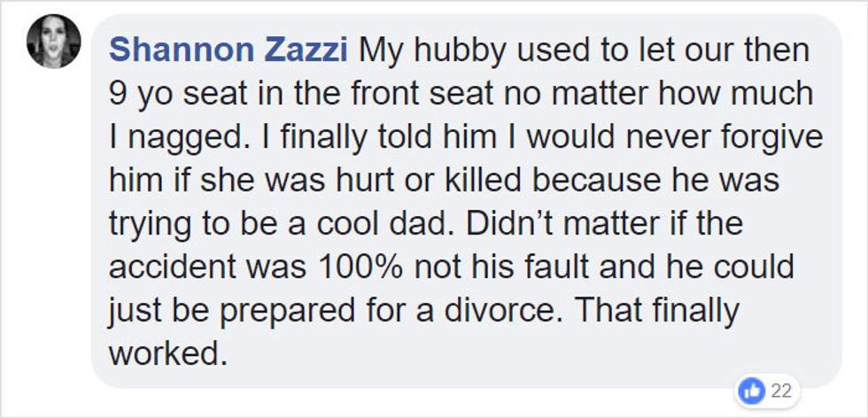Open the Shannon Zazzi profile name link
Image resolution: width=868 pixels, height=418 pixels.
[x=229, y=50]
